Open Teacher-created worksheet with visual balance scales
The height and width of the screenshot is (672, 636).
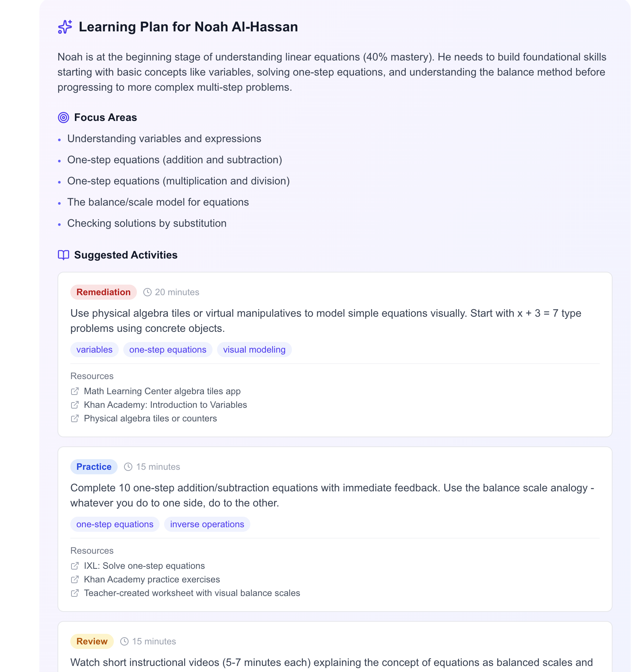(x=192, y=593)
